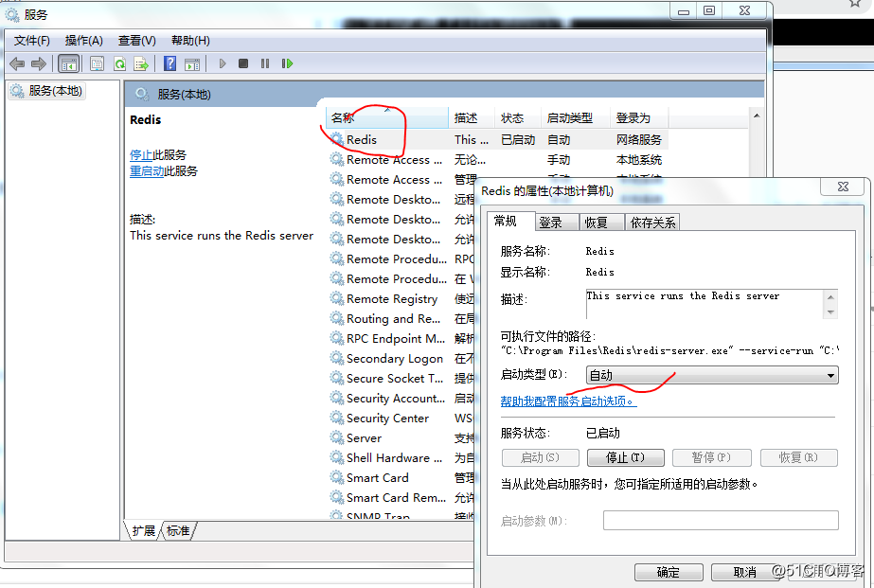
Task: Select the Routing and Re... service row
Action: click(401, 318)
